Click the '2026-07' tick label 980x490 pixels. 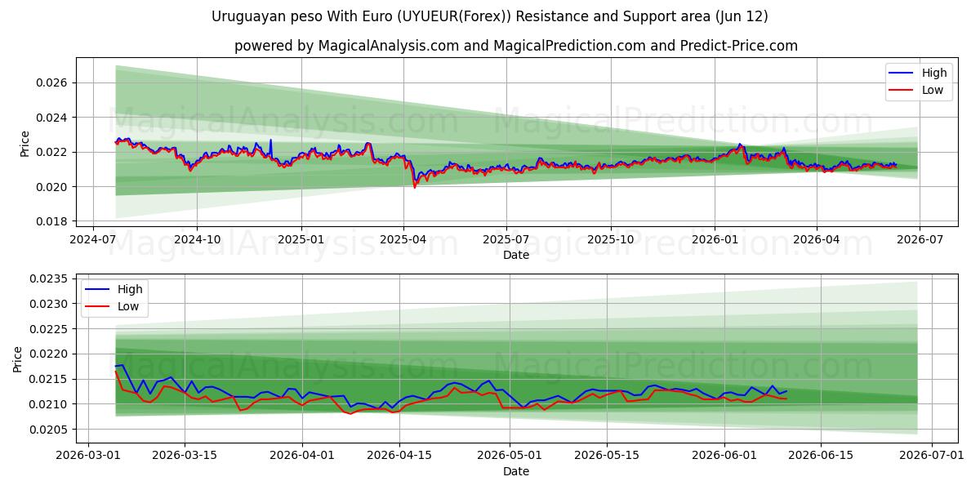click(x=920, y=239)
